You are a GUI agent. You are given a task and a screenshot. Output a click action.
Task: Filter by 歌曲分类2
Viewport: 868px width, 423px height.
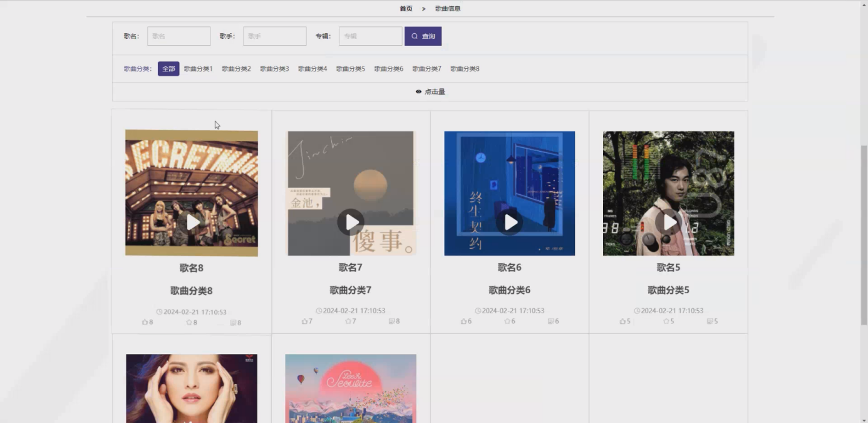pos(236,69)
